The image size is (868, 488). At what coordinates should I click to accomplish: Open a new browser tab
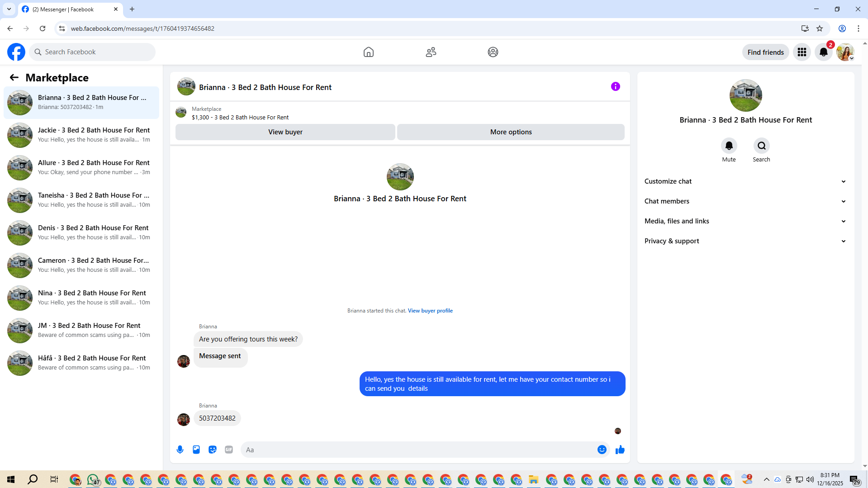pos(132,9)
